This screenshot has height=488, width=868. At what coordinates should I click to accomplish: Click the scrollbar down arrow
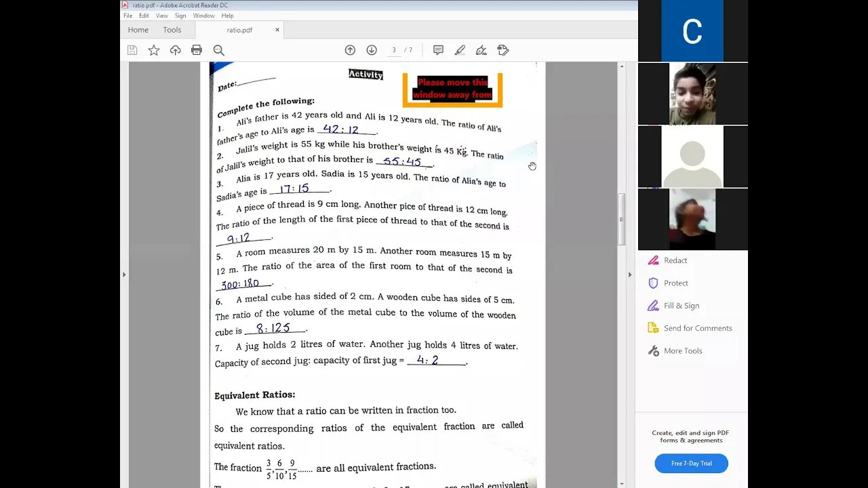click(x=620, y=483)
